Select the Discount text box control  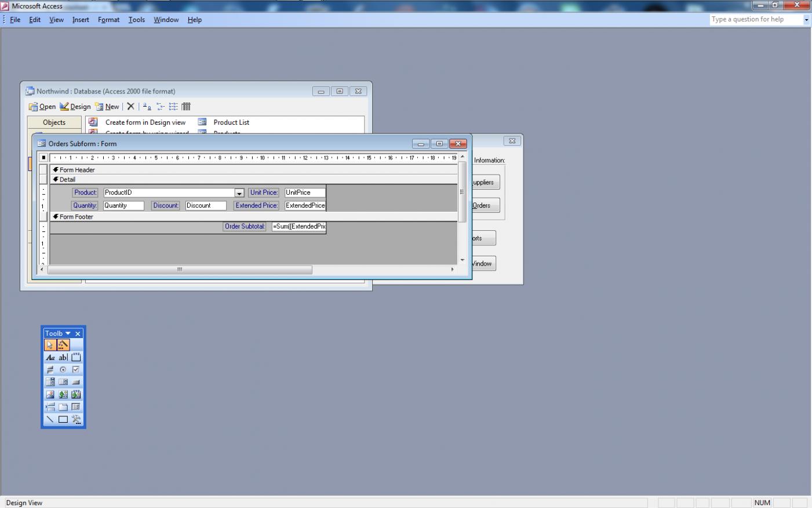[206, 205]
